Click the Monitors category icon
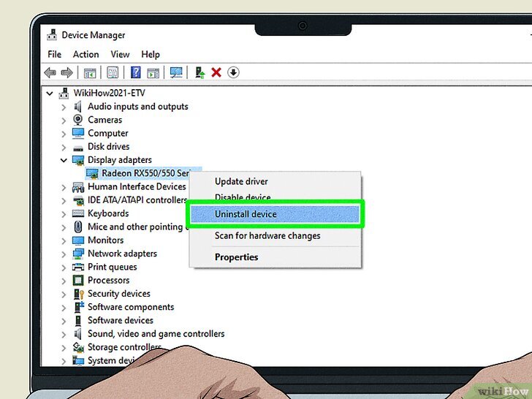532x399 pixels. [x=78, y=240]
